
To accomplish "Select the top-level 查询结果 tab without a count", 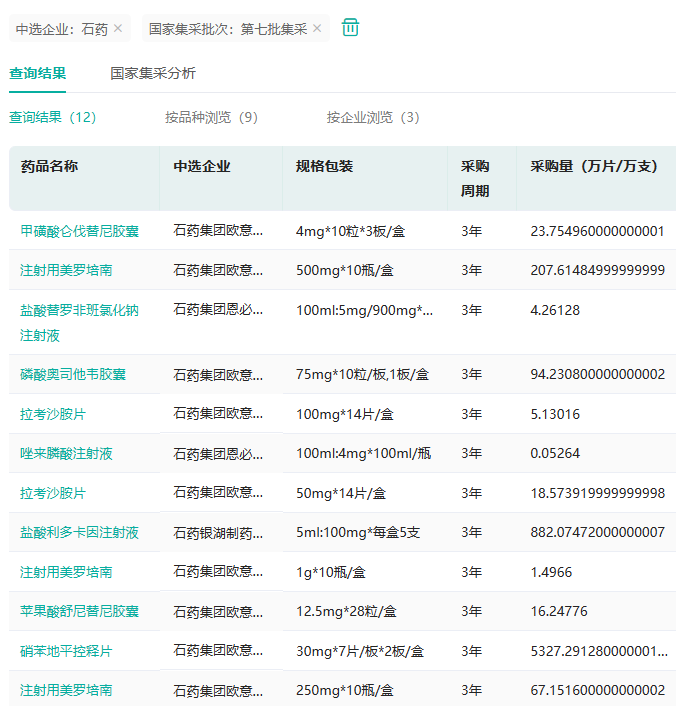I will tap(38, 73).
